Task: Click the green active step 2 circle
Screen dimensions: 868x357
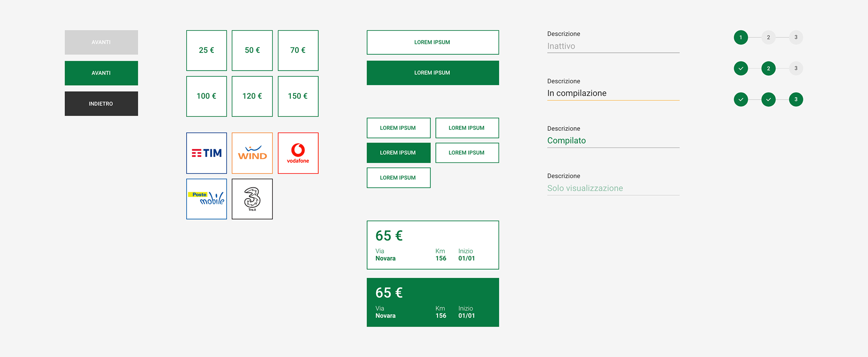Action: pyautogui.click(x=768, y=68)
